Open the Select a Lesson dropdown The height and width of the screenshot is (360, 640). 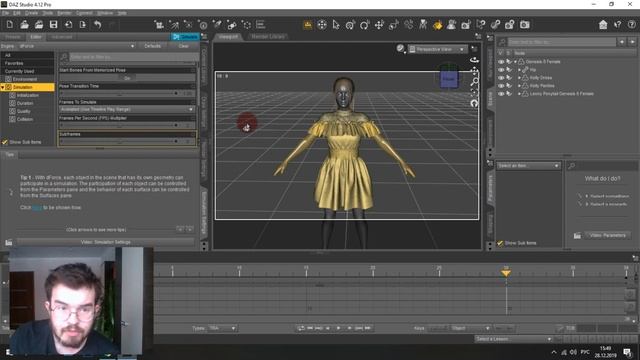[x=513, y=339]
